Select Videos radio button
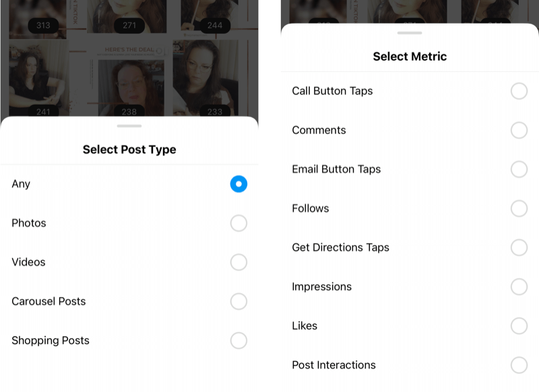The image size is (539, 392). coord(239,262)
